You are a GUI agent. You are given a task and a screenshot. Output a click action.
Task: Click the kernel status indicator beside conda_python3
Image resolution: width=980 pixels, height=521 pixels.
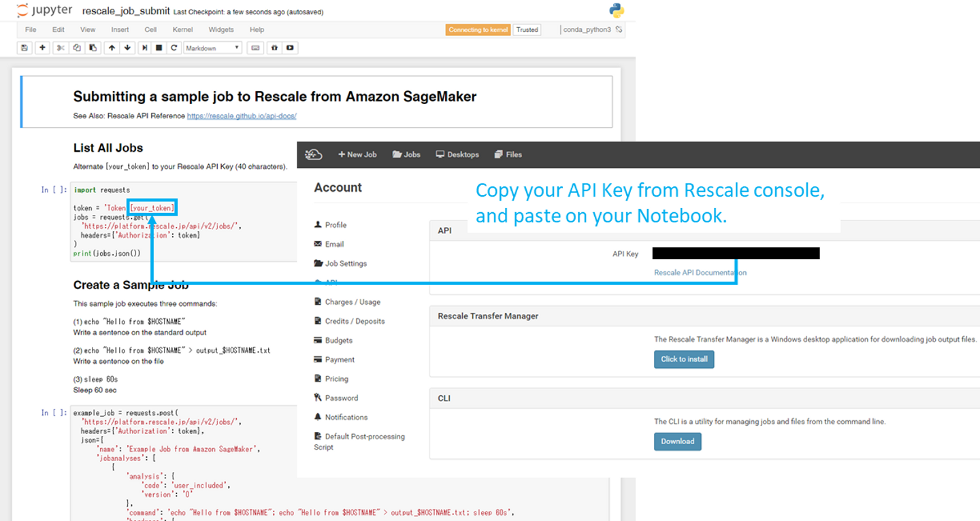pos(619,30)
